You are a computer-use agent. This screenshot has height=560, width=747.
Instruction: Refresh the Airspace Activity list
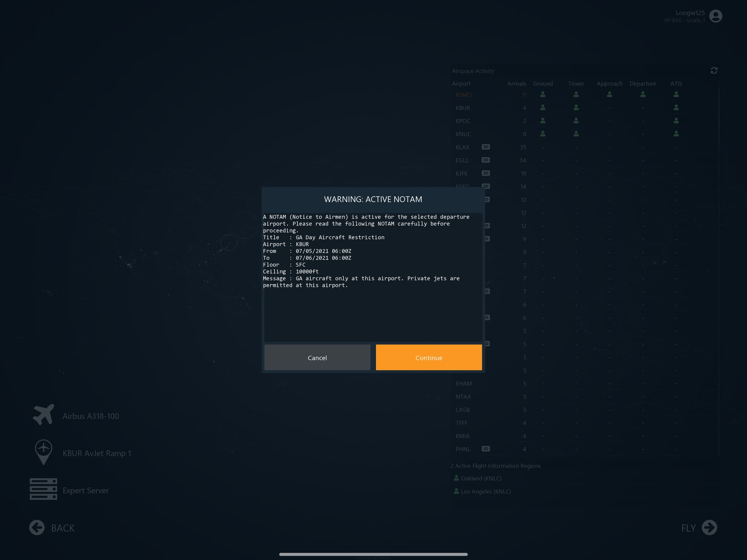tap(714, 70)
